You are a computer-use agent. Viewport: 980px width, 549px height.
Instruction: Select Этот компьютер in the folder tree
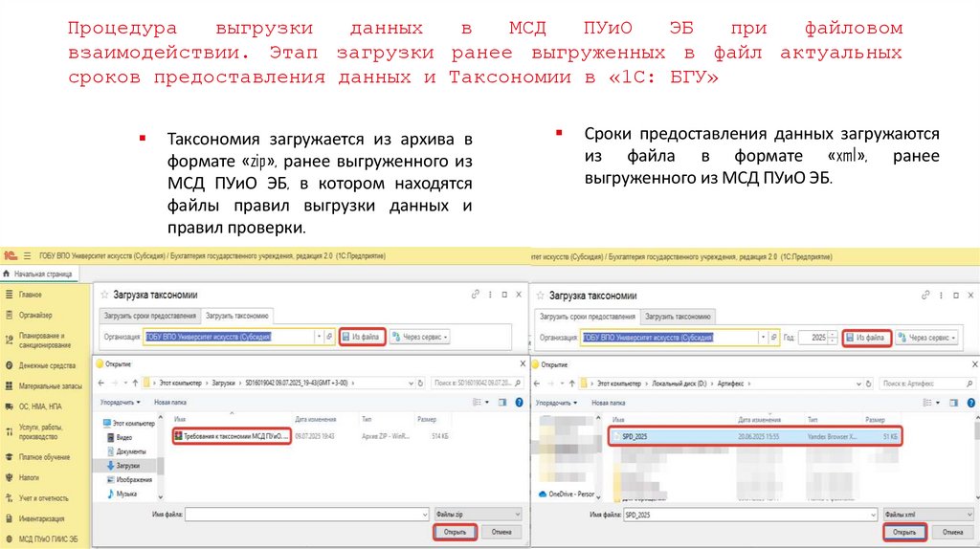[129, 424]
